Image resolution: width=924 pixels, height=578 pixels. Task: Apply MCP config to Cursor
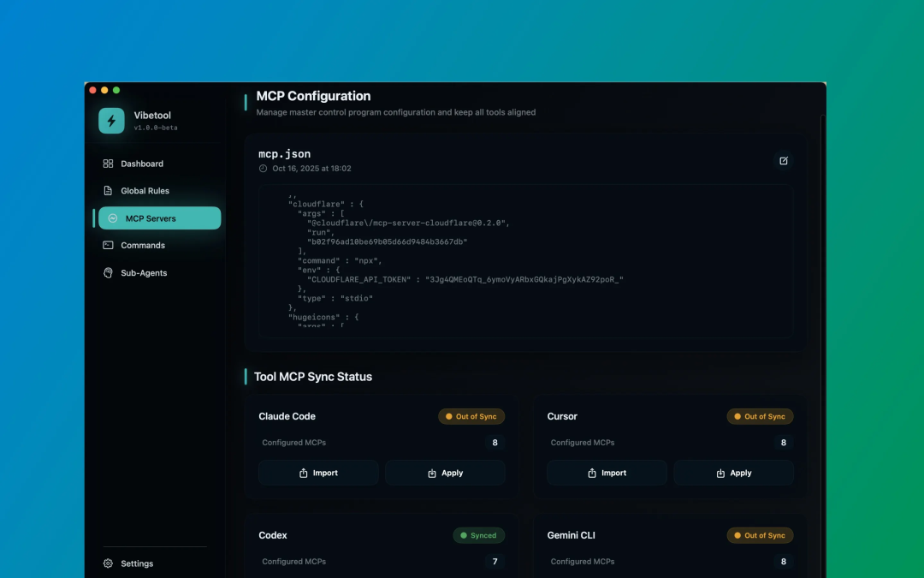point(733,473)
